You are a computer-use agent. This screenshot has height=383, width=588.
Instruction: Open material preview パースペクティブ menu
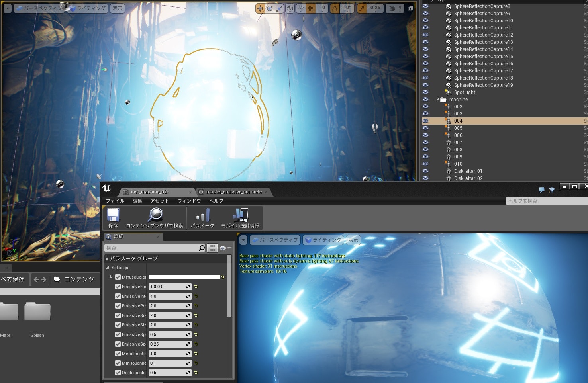coord(275,240)
